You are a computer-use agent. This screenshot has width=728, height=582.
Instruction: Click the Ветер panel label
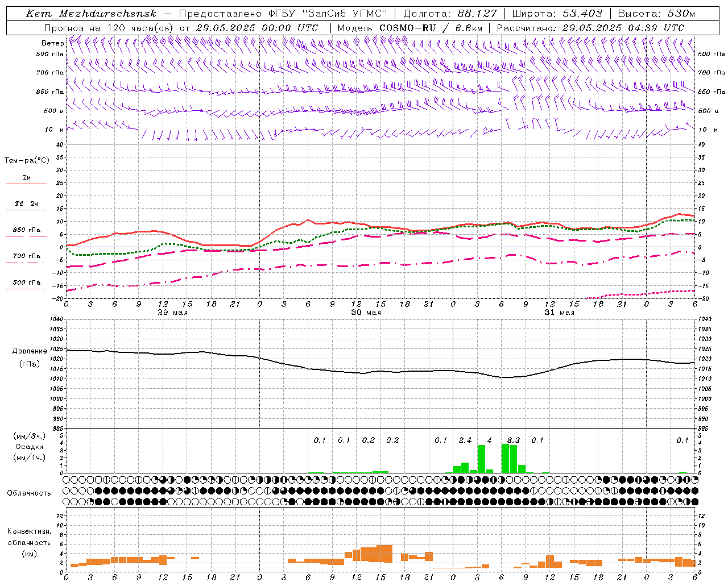coord(52,43)
